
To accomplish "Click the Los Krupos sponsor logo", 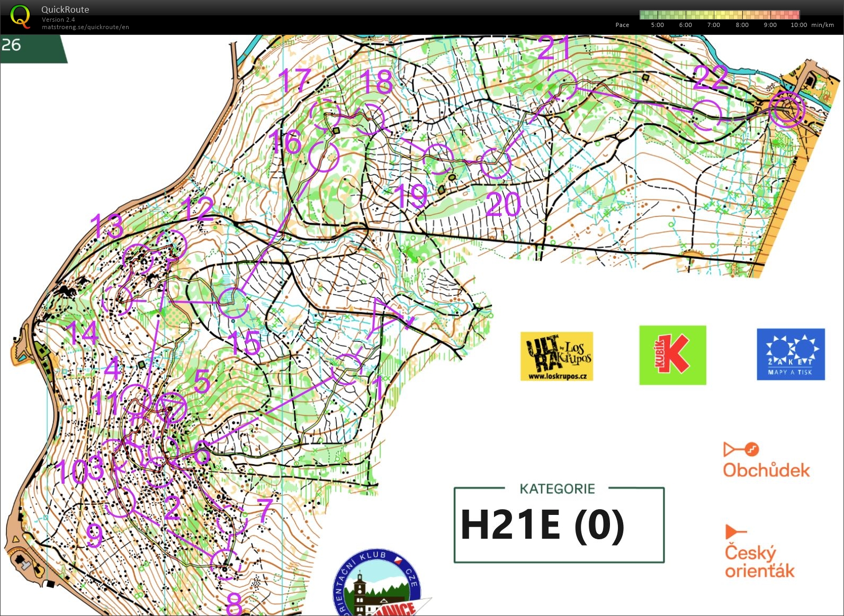I will click(556, 356).
